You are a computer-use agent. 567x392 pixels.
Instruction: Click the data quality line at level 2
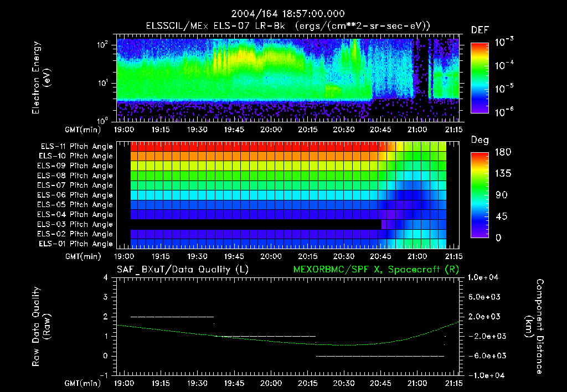pos(172,317)
